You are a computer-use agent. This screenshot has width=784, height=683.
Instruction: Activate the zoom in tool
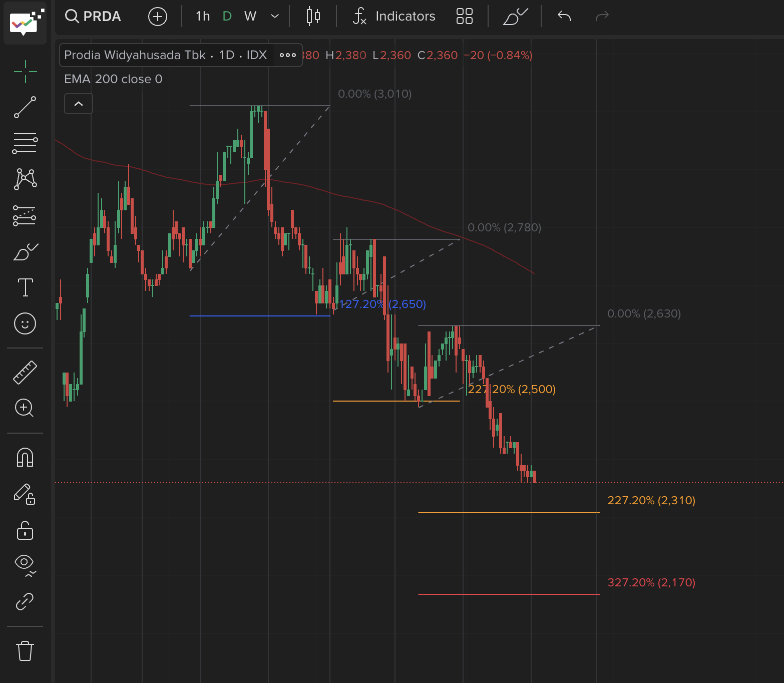(25, 408)
